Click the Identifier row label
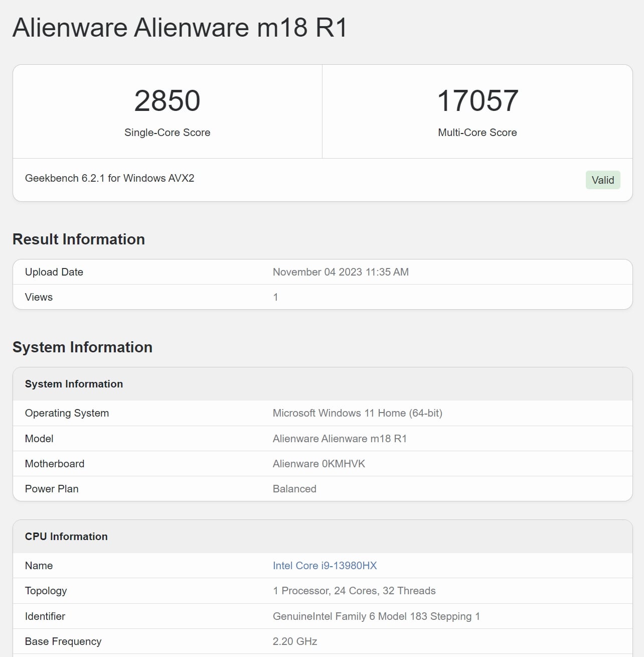The width and height of the screenshot is (644, 657). 45,616
